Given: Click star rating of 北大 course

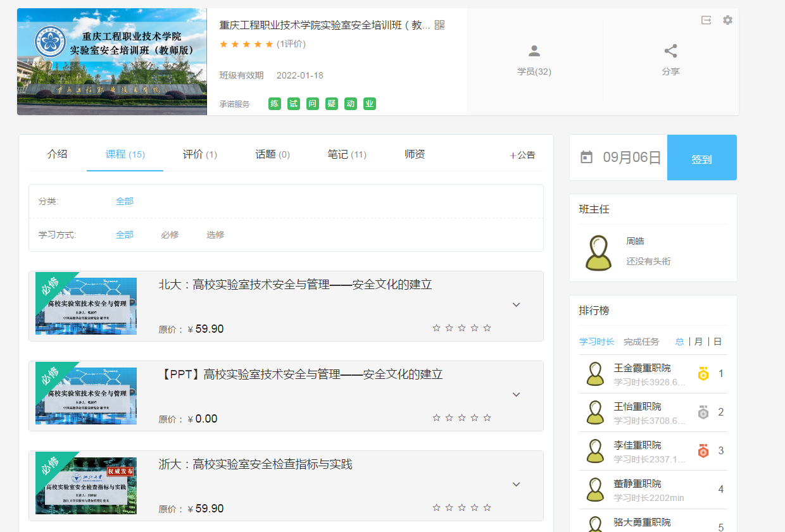Looking at the screenshot, I should (462, 328).
